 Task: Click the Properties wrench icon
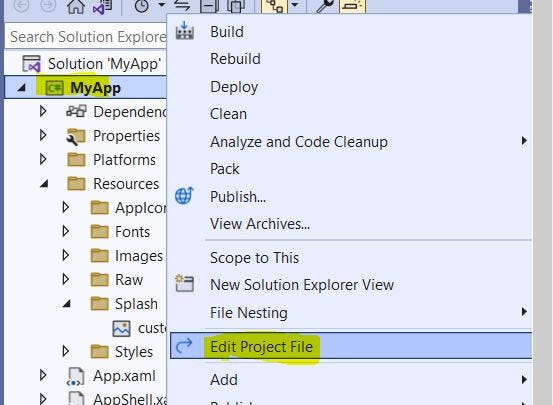(x=325, y=6)
